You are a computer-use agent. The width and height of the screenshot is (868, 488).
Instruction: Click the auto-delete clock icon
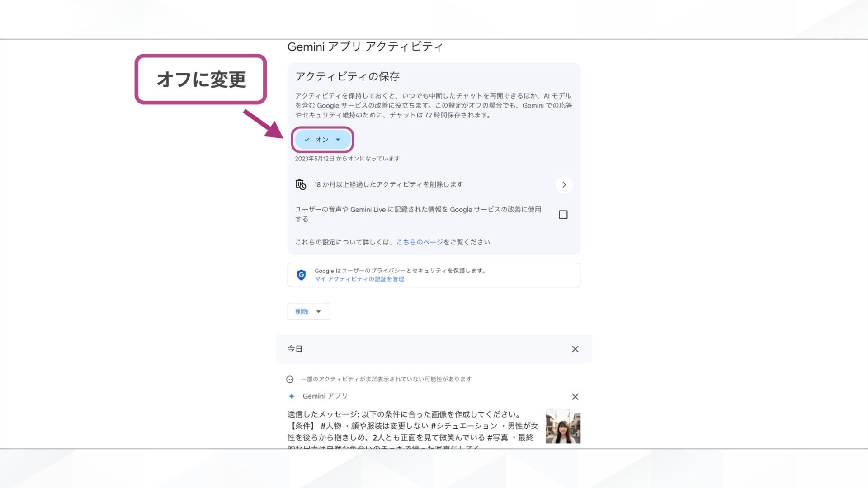pyautogui.click(x=300, y=184)
